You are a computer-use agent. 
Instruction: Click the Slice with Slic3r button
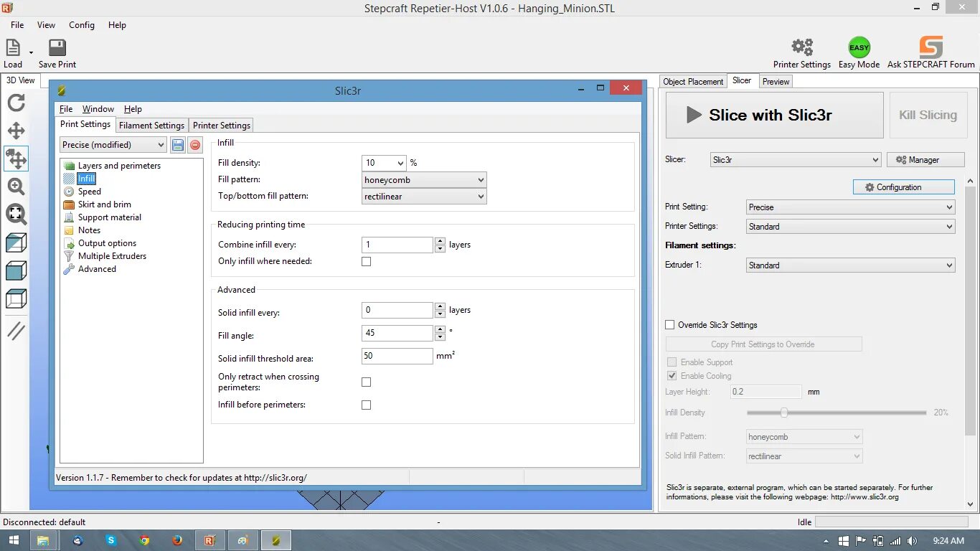(775, 115)
